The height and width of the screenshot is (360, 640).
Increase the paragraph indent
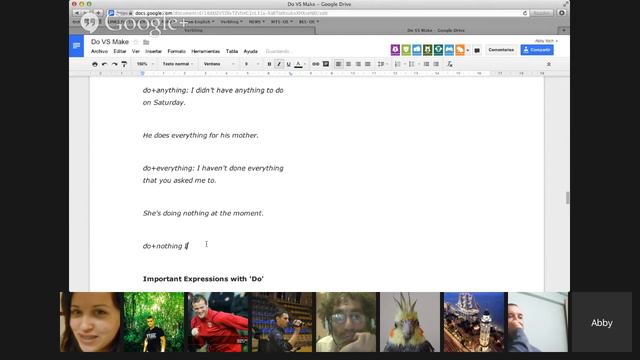pyautogui.click(x=436, y=64)
